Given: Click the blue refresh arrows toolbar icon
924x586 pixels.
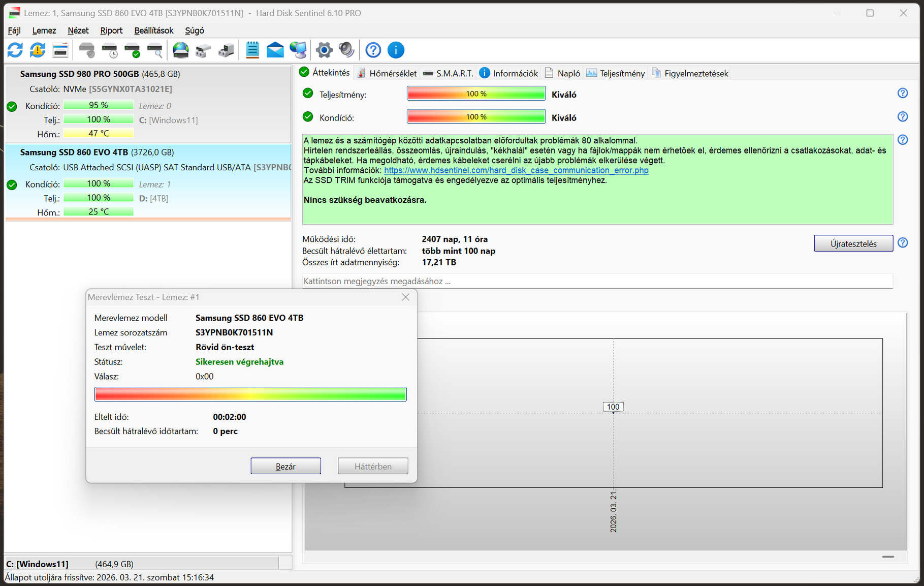Looking at the screenshot, I should [x=15, y=50].
